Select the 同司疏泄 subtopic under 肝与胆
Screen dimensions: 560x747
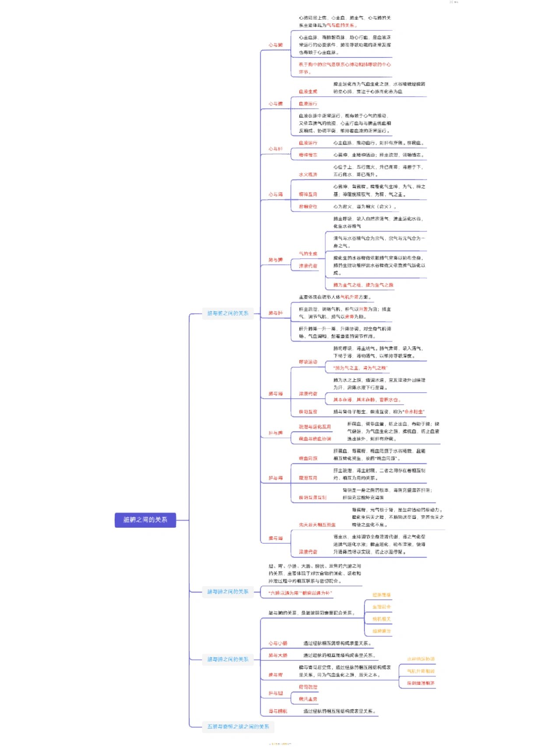(308, 687)
